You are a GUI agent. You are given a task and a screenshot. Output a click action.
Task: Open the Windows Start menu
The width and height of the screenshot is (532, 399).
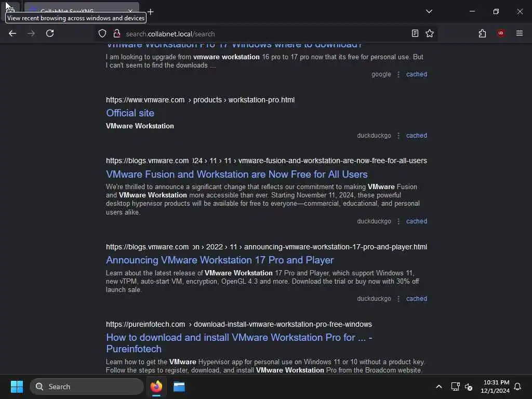[17, 387]
